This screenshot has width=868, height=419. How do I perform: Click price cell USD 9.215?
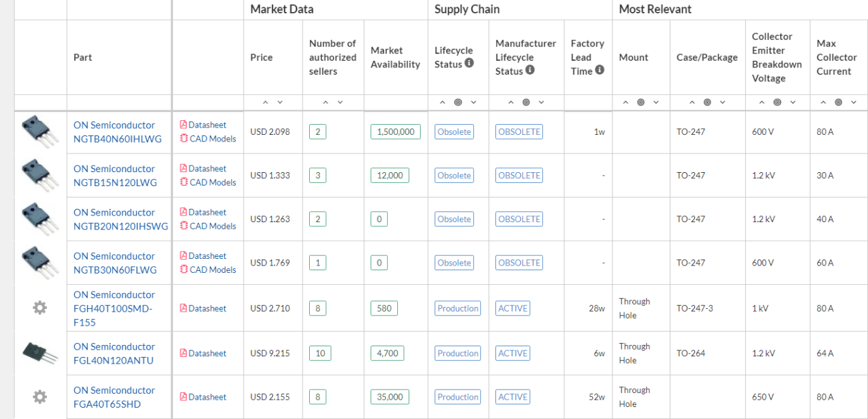pos(270,354)
